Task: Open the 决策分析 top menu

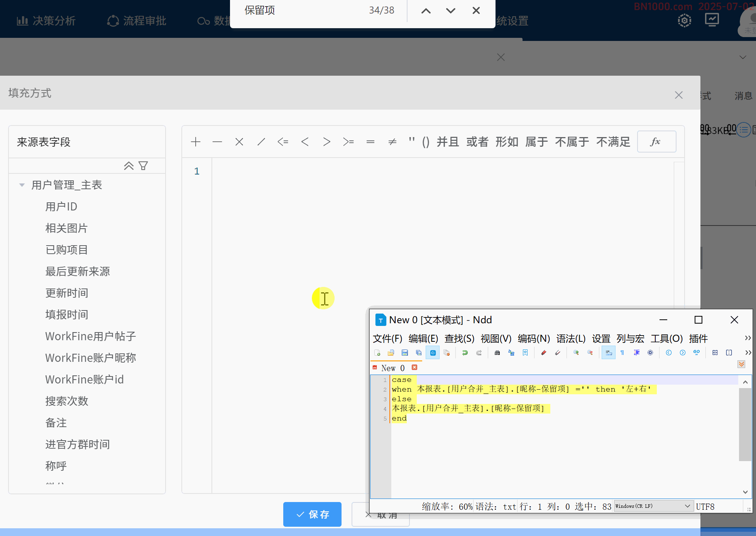Action: (x=46, y=21)
